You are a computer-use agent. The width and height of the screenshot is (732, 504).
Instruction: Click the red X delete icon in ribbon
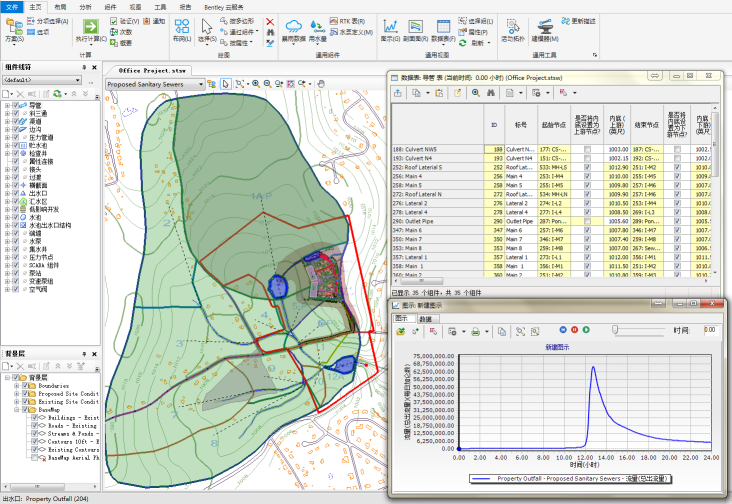(x=270, y=22)
